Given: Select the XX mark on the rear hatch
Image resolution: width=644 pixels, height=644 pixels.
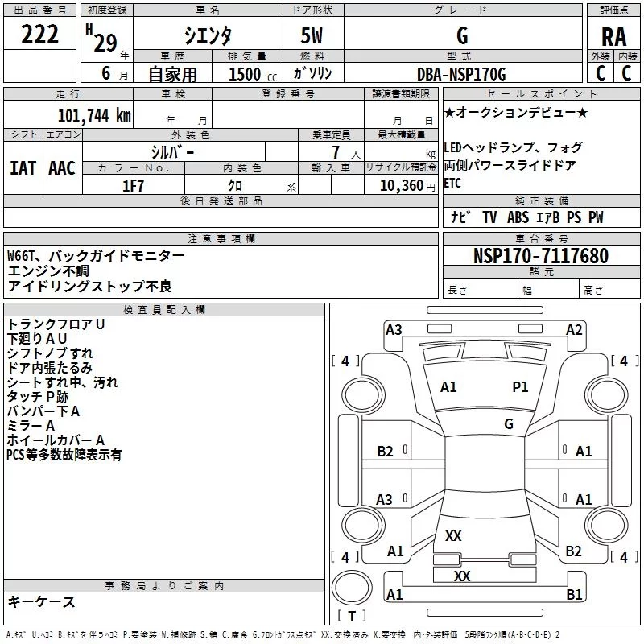Looking at the screenshot, I should [x=453, y=535].
